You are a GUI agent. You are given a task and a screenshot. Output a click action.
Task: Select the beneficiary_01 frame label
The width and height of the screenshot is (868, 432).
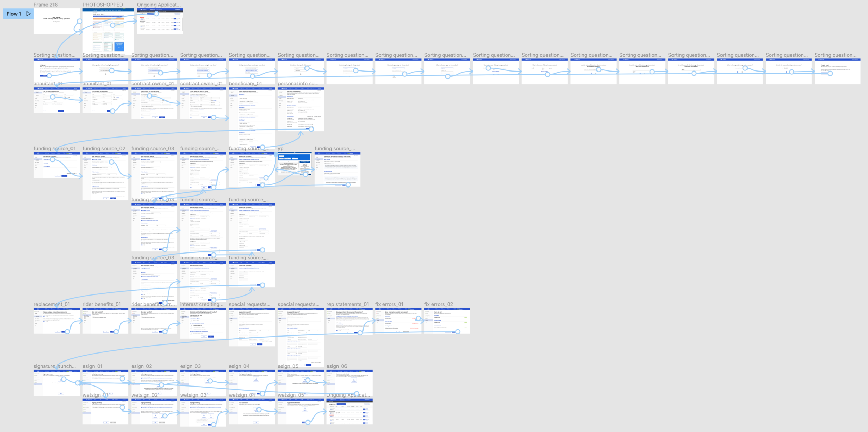click(245, 84)
